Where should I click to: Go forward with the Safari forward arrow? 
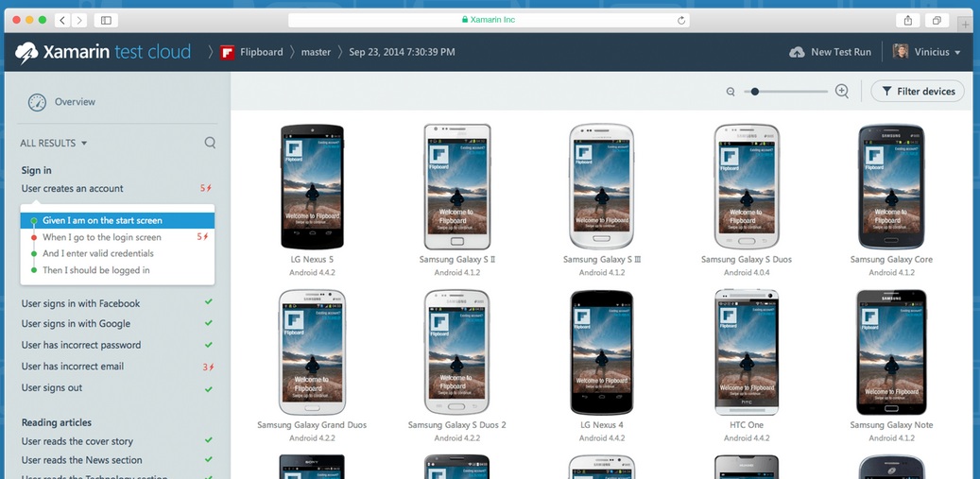tap(78, 20)
